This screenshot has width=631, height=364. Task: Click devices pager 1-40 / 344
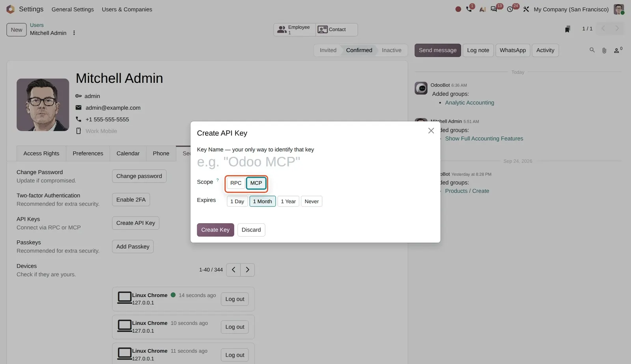[211, 270]
